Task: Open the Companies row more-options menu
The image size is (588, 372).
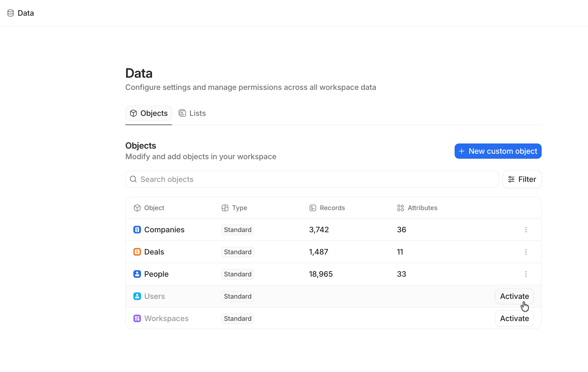Action: (526, 230)
